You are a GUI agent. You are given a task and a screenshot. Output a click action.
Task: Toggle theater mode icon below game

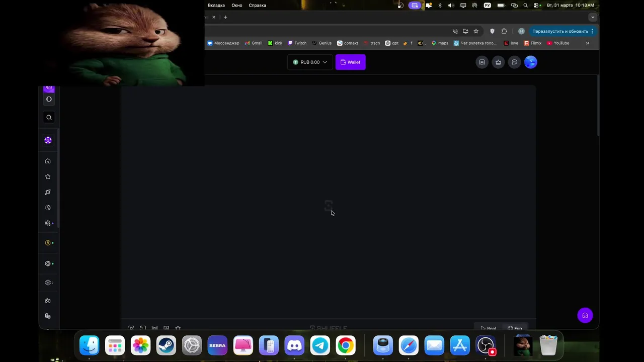(131, 328)
